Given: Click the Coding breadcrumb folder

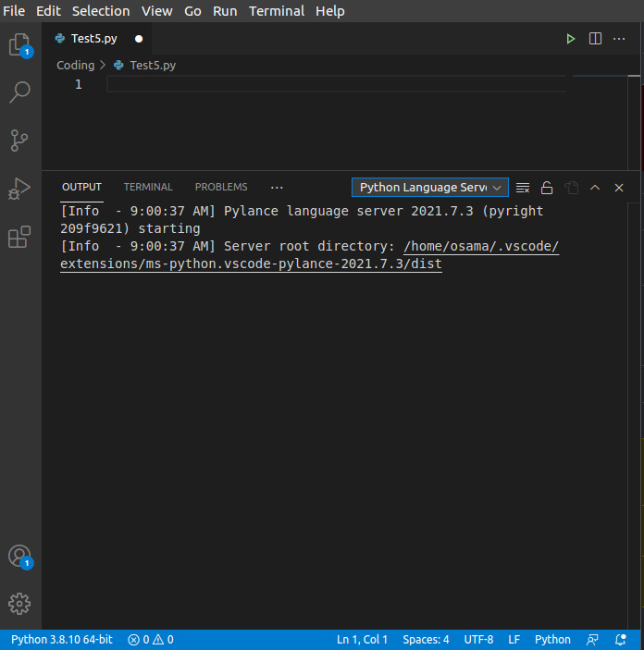Looking at the screenshot, I should click(x=76, y=65).
